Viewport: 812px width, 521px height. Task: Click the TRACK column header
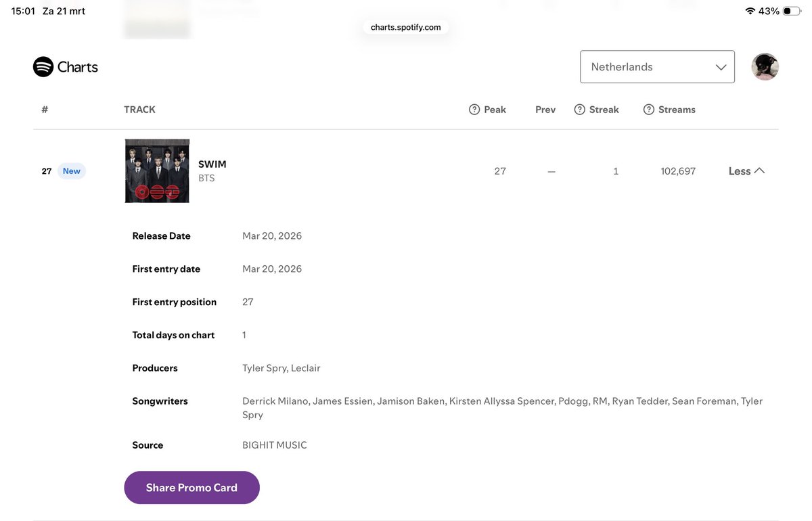tap(140, 110)
